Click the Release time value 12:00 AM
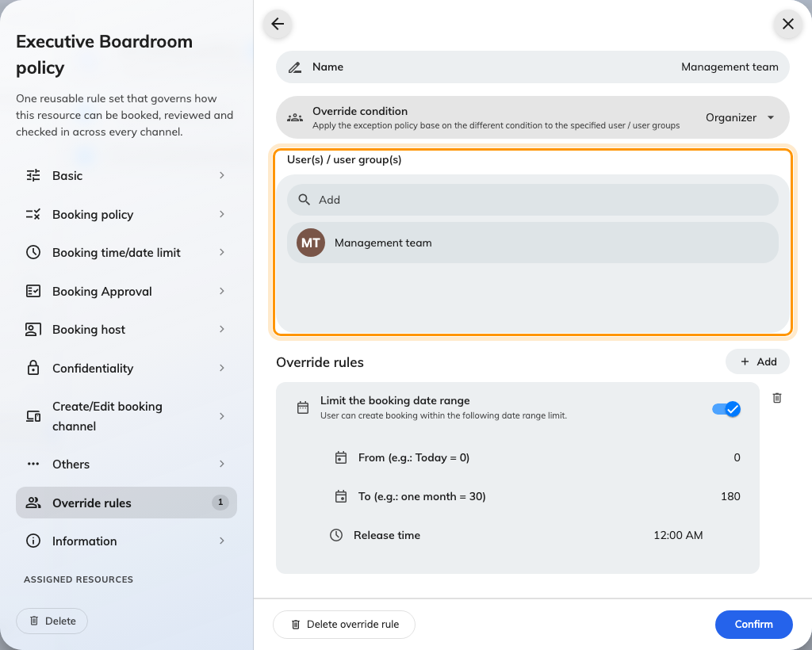 (678, 535)
